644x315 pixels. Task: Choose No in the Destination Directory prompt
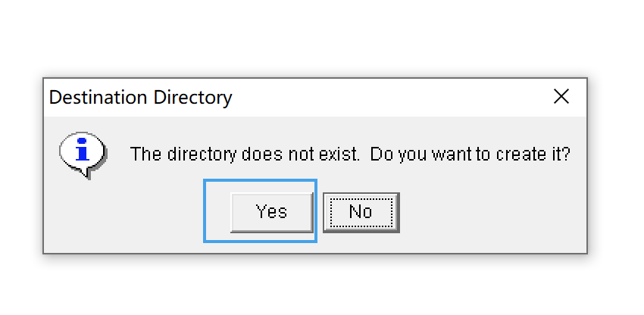coord(361,212)
